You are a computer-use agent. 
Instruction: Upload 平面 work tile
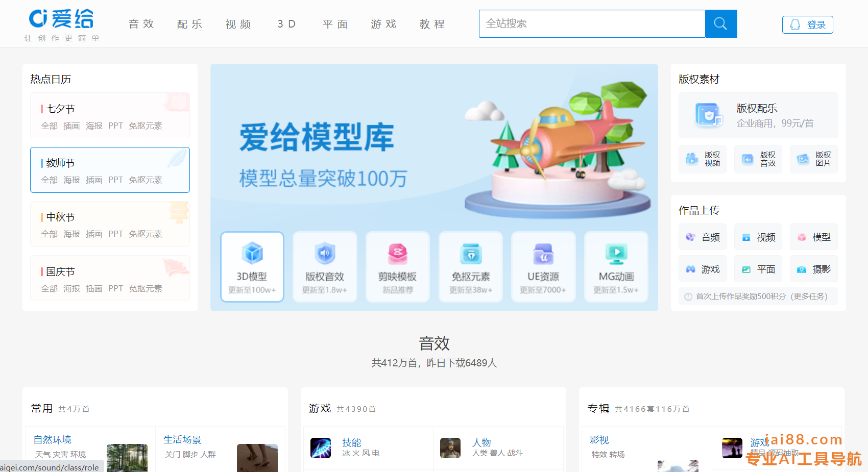(x=758, y=269)
